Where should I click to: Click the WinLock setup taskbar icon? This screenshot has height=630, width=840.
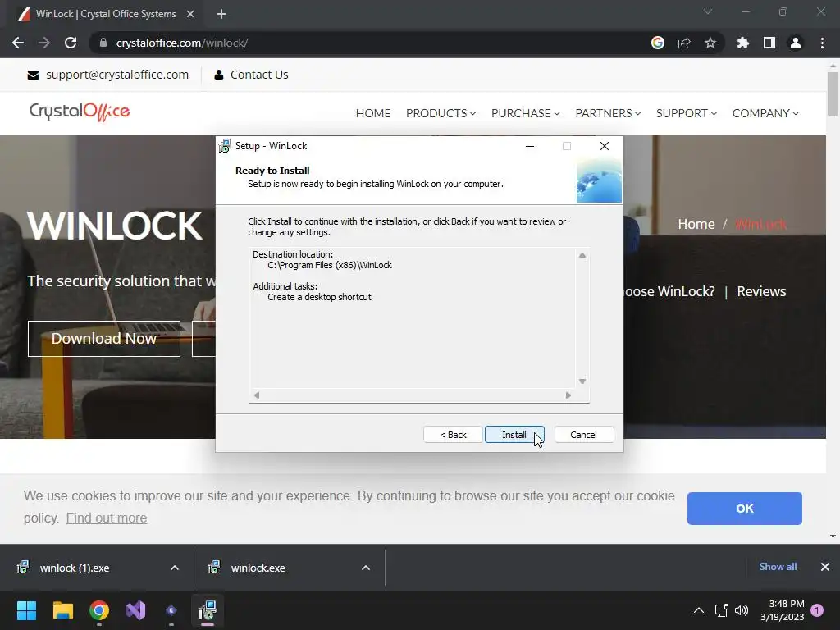(208, 610)
